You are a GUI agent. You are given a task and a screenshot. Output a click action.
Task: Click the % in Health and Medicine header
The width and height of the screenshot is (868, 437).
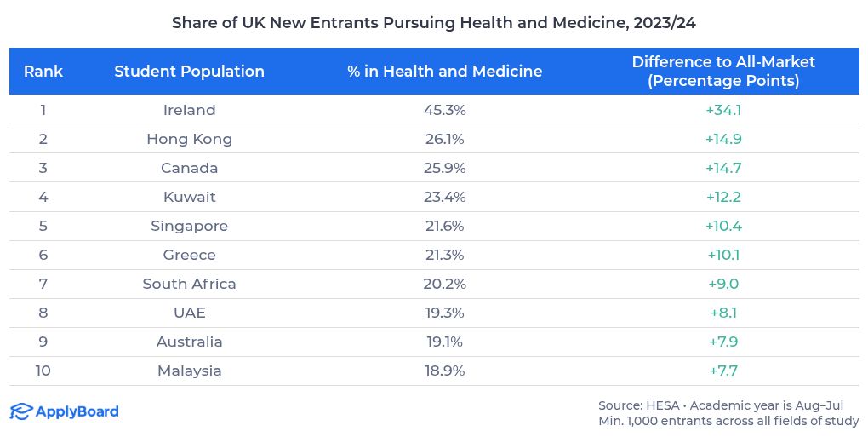(444, 72)
